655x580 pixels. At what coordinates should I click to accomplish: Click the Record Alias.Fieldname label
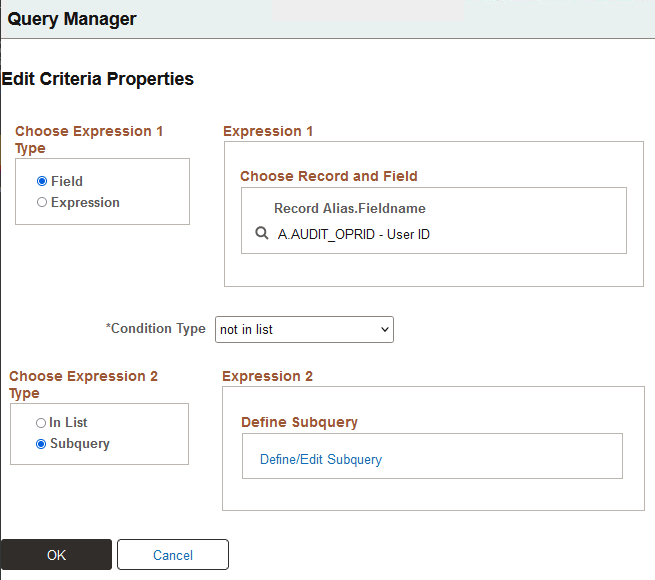click(350, 208)
